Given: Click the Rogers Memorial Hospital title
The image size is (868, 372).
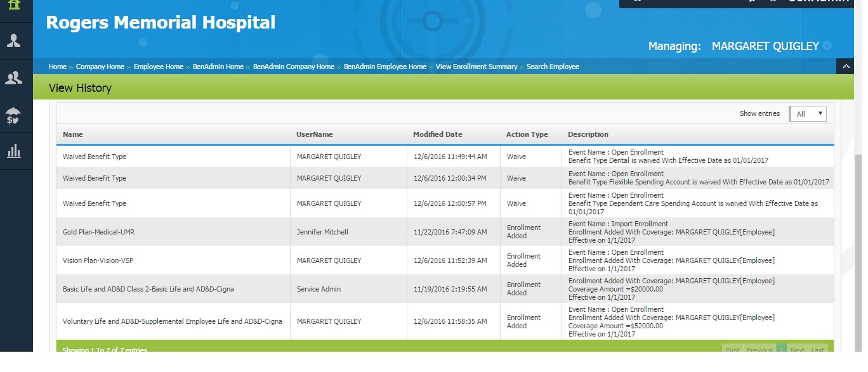Looking at the screenshot, I should pos(161,23).
